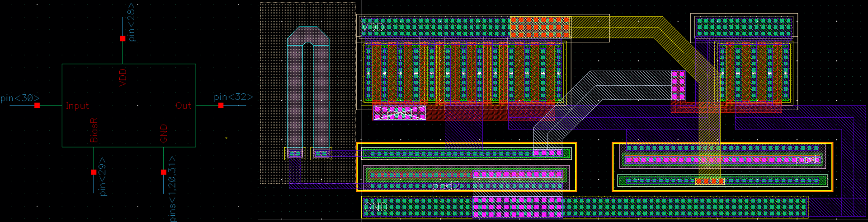The image size is (868, 222).
Task: Select the red pin<29> connection square
Action: pyautogui.click(x=94, y=172)
